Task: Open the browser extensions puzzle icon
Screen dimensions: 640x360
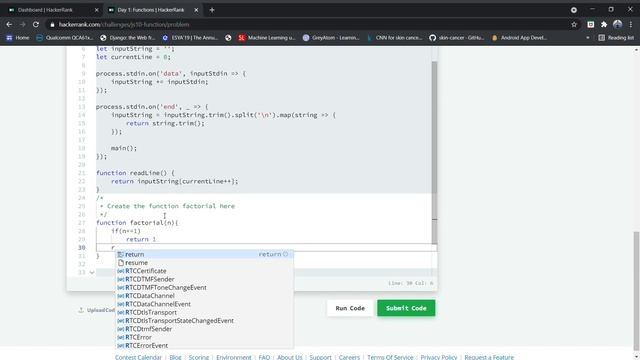Action: [x=604, y=24]
